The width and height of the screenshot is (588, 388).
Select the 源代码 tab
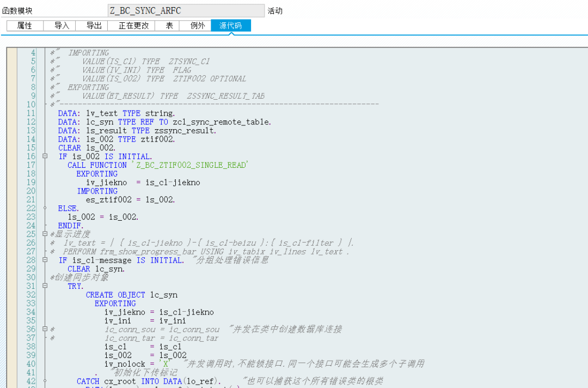tap(231, 26)
